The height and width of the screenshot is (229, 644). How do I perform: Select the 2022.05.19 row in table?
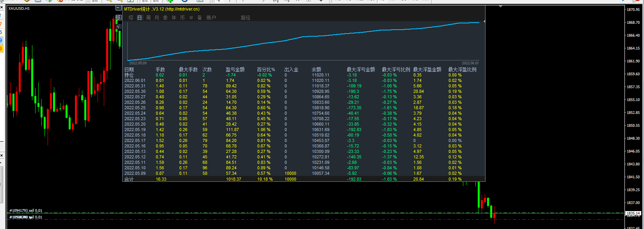click(x=135, y=130)
